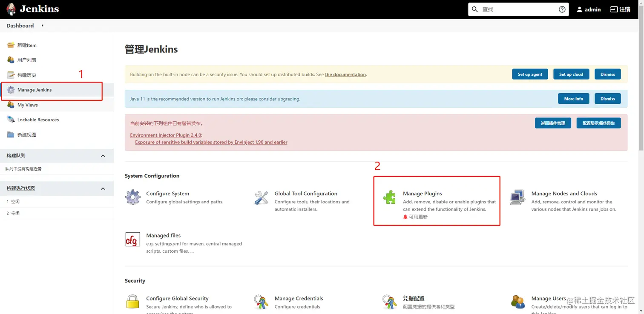Image resolution: width=644 pixels, height=314 pixels.
Task: Click the Manage Users people icon
Action: click(x=517, y=302)
